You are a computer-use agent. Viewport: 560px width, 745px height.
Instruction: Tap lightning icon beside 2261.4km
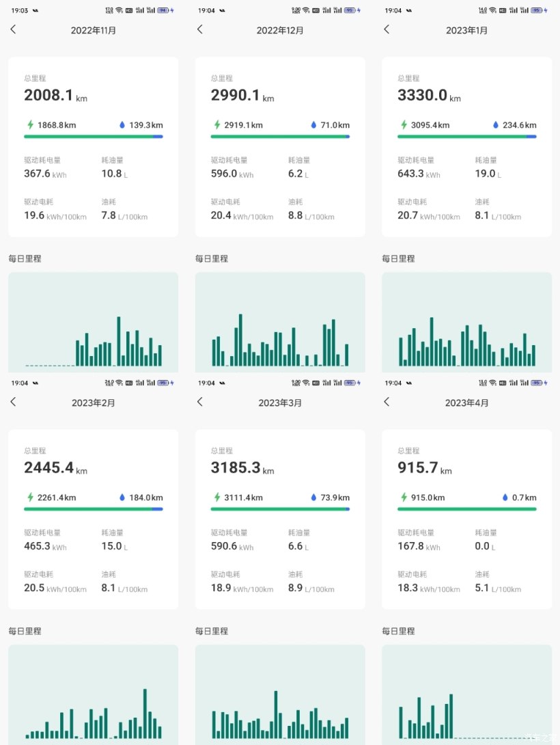(x=30, y=497)
